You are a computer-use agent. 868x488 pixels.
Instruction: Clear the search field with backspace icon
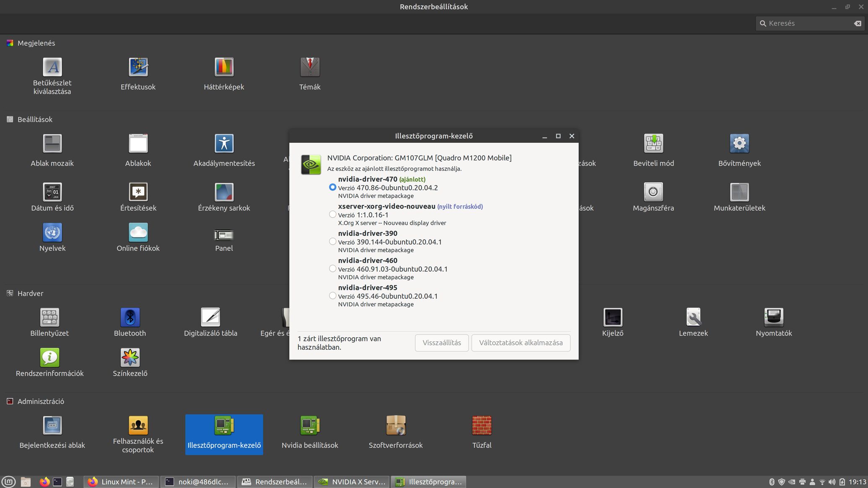(x=858, y=23)
